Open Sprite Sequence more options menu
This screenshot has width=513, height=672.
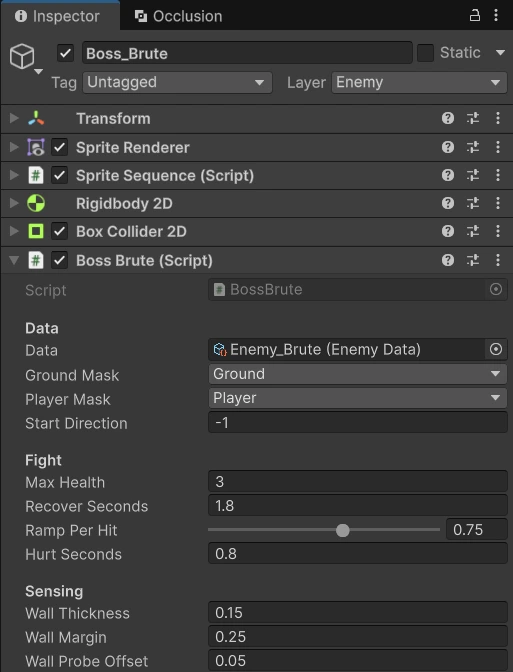click(x=498, y=175)
